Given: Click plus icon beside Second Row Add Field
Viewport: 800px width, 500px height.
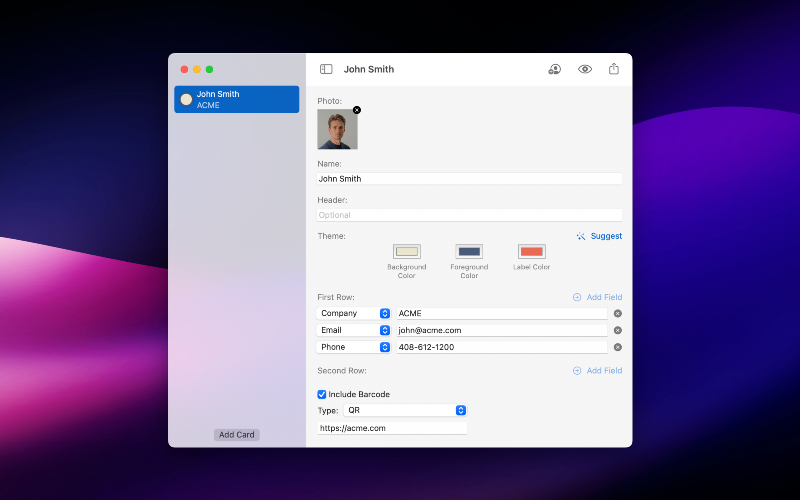Looking at the screenshot, I should (577, 370).
